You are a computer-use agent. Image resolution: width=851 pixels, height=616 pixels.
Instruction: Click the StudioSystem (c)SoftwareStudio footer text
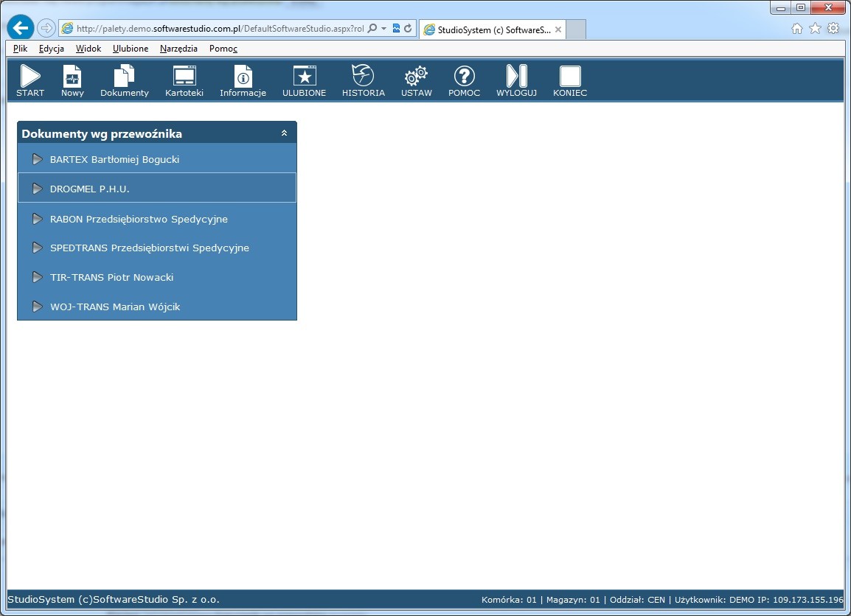coord(114,599)
